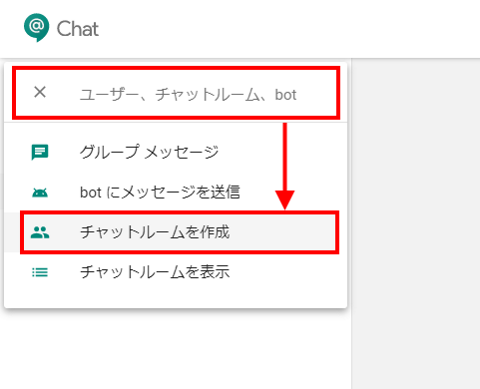Click the red arrow annotation
480x389 pixels.
point(285,166)
